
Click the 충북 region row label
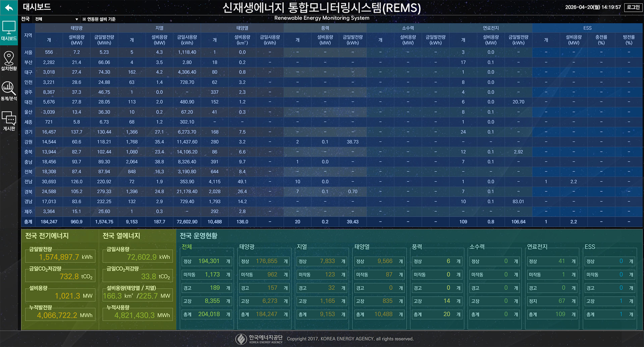[x=28, y=152]
